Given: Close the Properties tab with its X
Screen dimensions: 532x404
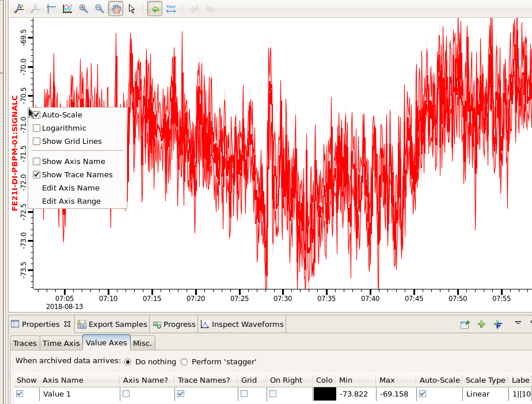Looking at the screenshot, I should (67, 324).
